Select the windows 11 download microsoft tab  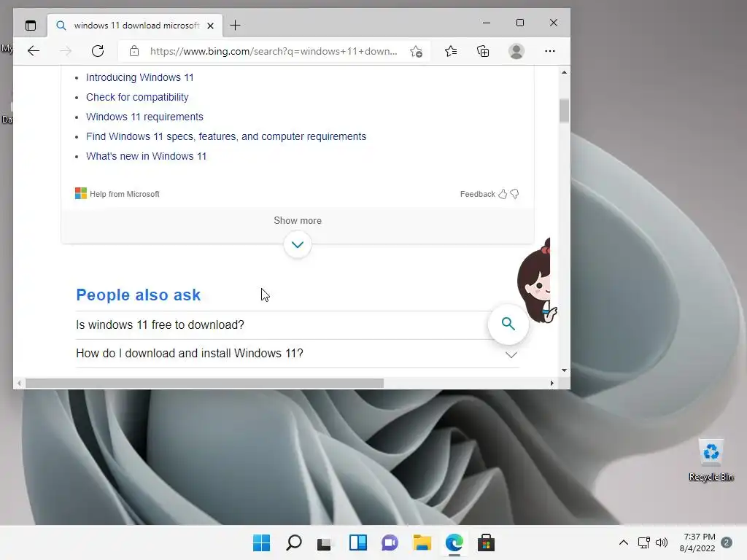click(x=136, y=26)
